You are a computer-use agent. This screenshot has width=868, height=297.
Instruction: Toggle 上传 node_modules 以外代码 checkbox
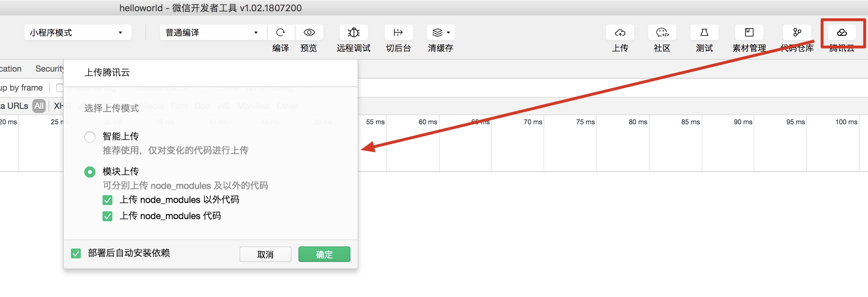tap(107, 200)
